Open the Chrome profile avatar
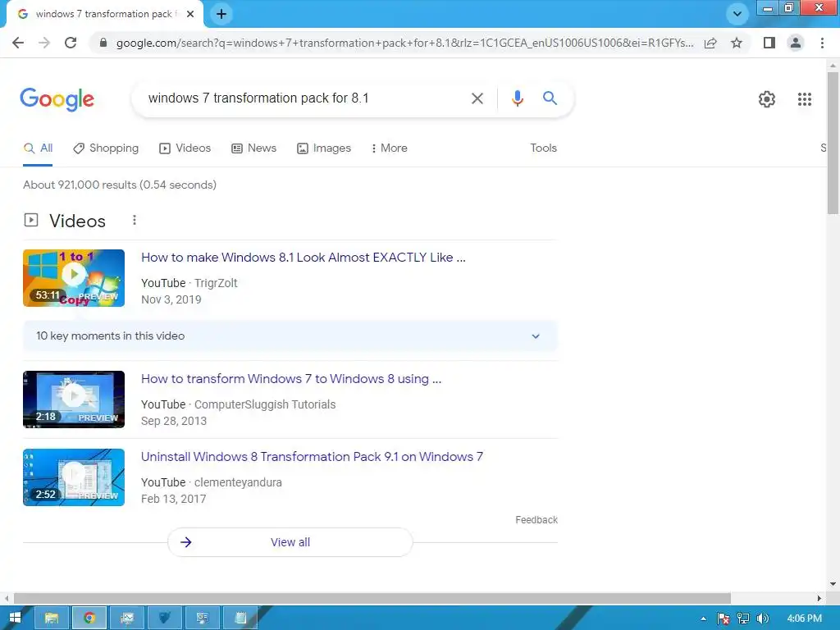 [x=796, y=43]
